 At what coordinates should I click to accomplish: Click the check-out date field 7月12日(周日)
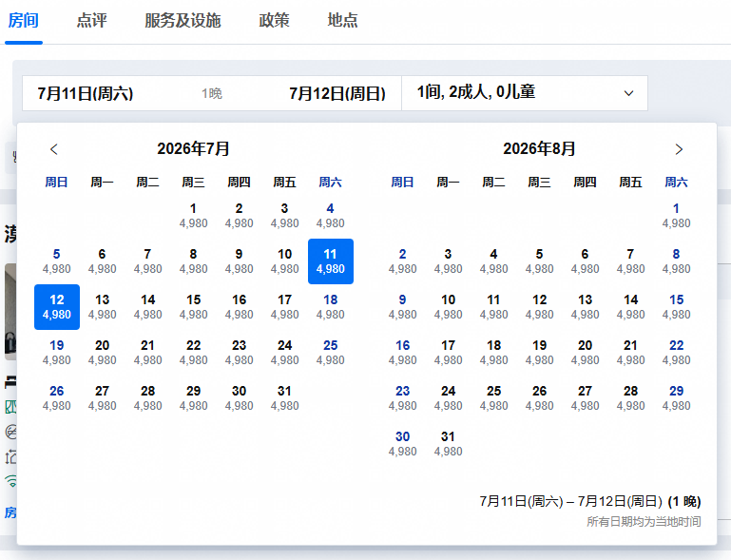pyautogui.click(x=337, y=93)
